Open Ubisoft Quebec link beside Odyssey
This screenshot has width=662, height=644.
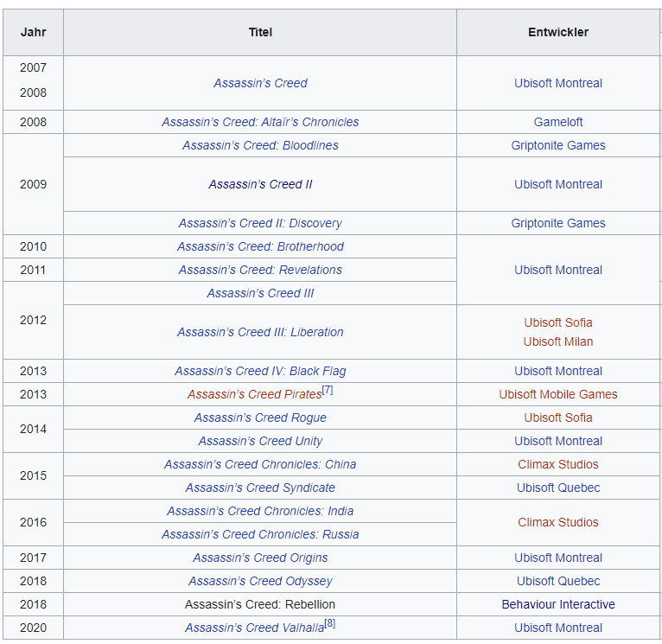pyautogui.click(x=558, y=581)
